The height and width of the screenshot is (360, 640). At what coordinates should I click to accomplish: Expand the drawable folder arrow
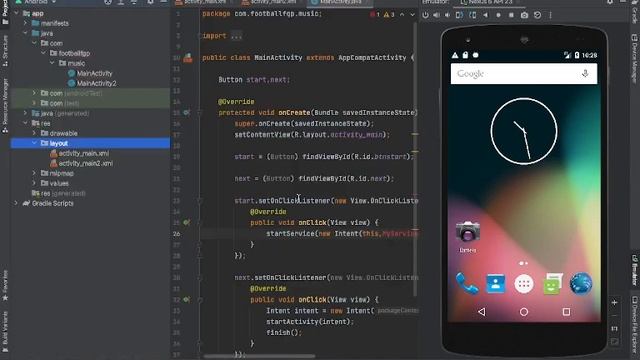[34, 133]
